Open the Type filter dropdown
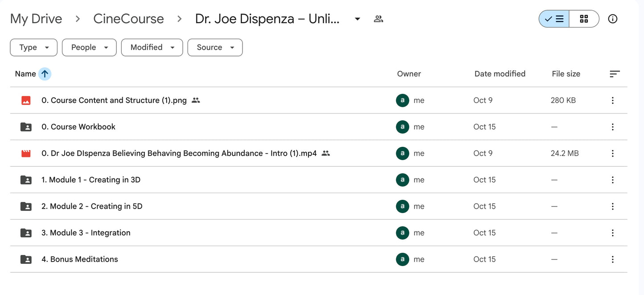The width and height of the screenshot is (644, 295). coord(33,47)
